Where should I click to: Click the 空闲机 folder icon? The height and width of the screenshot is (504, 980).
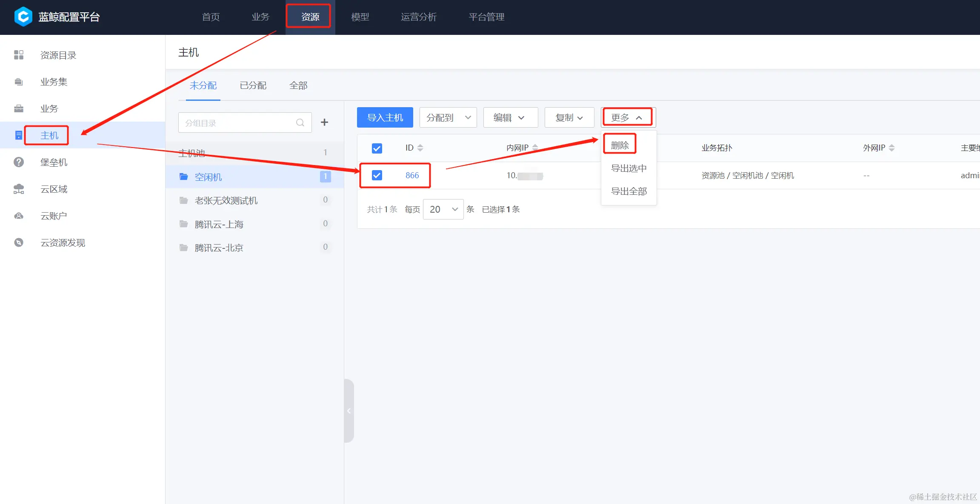[184, 177]
